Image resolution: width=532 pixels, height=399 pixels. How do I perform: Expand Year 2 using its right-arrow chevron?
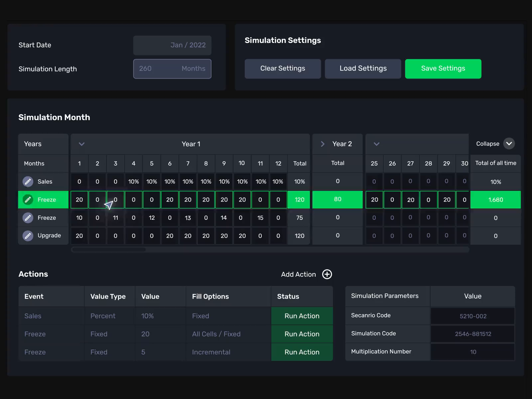pyautogui.click(x=322, y=144)
